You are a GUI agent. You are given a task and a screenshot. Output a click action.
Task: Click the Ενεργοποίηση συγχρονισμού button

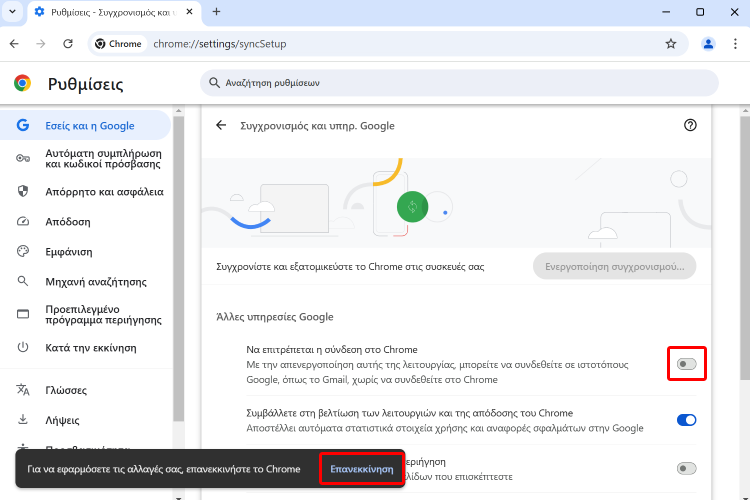614,267
